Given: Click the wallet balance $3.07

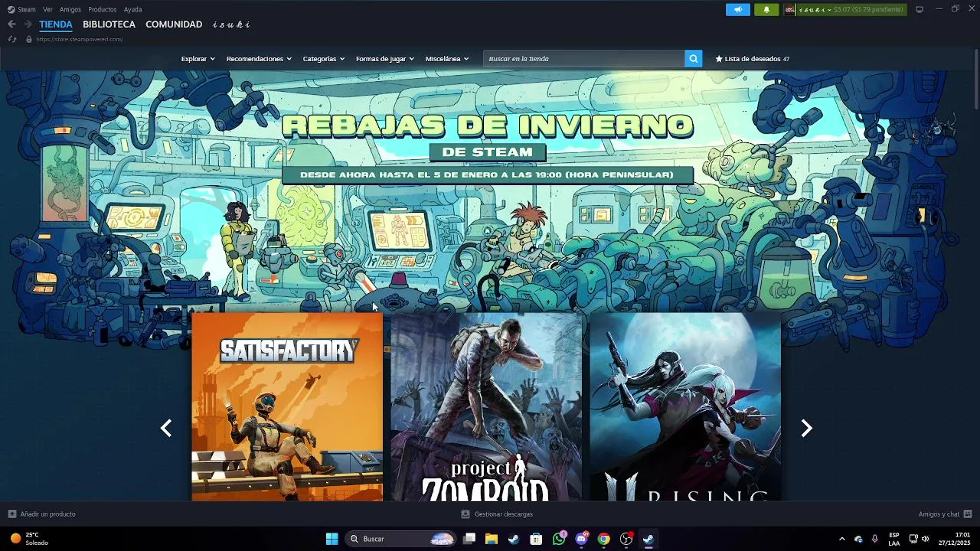Looking at the screenshot, I should point(868,9).
